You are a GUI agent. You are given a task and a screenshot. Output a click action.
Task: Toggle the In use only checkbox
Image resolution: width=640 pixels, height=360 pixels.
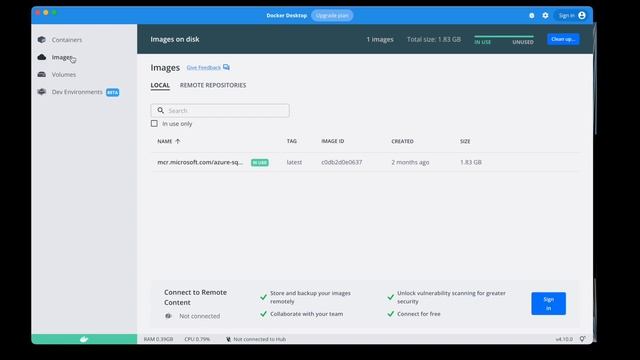pyautogui.click(x=154, y=123)
